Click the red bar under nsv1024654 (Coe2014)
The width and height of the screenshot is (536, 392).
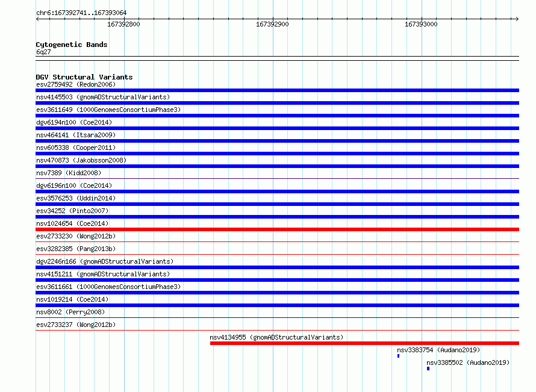click(277, 229)
